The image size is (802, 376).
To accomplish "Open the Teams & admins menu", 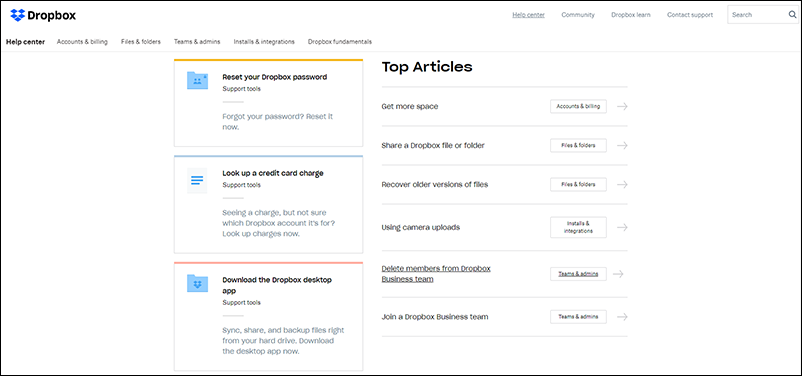I will [197, 42].
